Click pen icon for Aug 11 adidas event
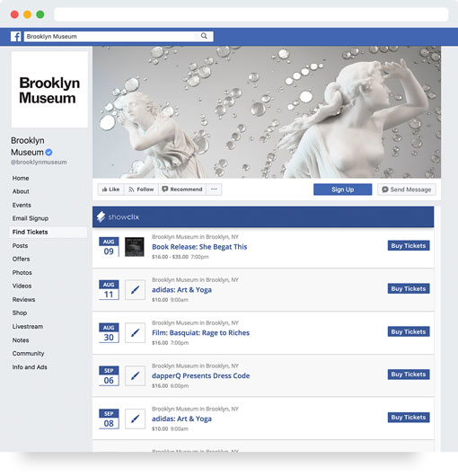Image resolution: width=458 pixels, height=476 pixels. 135,290
